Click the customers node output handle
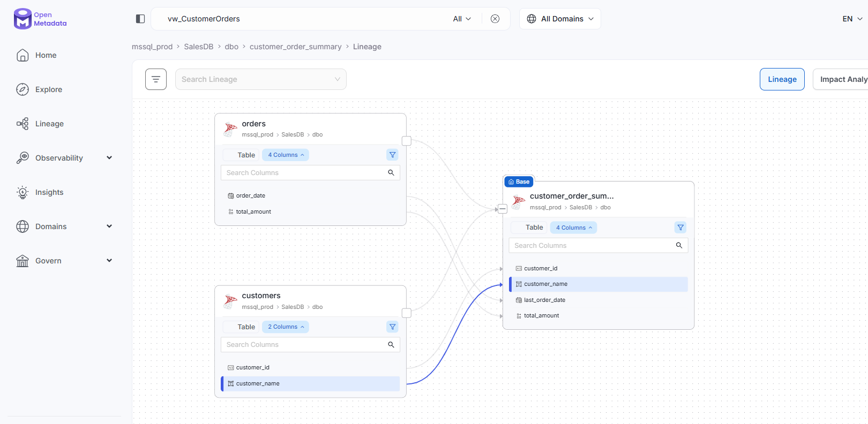Viewport: 868px width, 424px height. tap(407, 313)
